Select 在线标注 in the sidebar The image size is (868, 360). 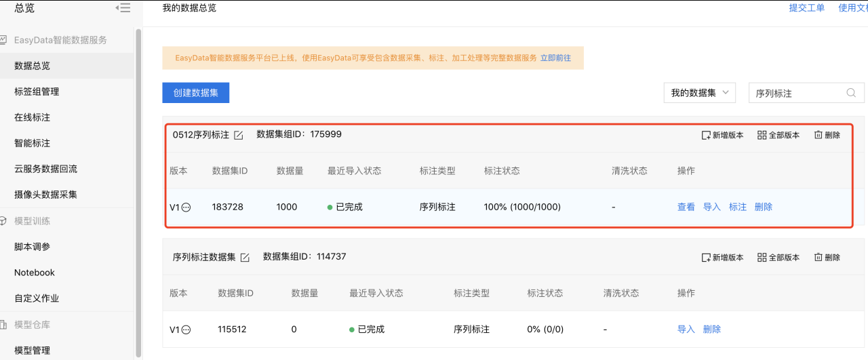[x=33, y=117]
